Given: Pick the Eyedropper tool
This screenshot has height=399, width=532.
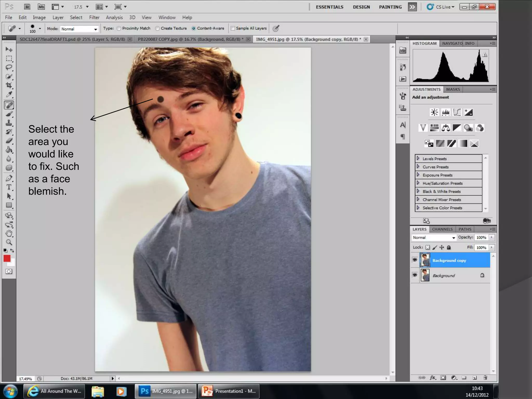Looking at the screenshot, I should [9, 95].
